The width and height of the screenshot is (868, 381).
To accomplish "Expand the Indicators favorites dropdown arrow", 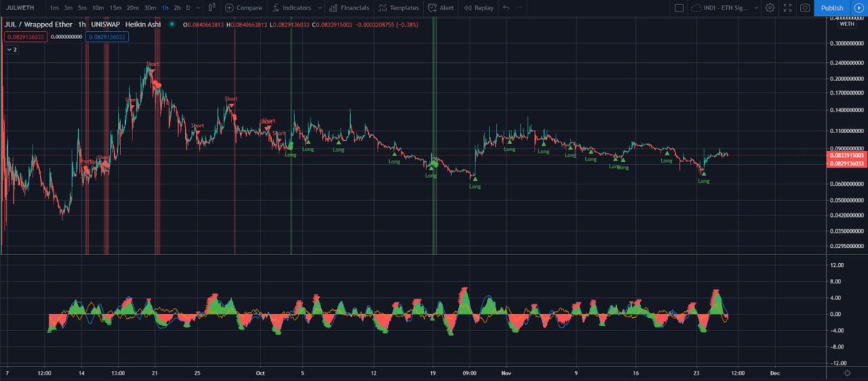I will tap(318, 8).
